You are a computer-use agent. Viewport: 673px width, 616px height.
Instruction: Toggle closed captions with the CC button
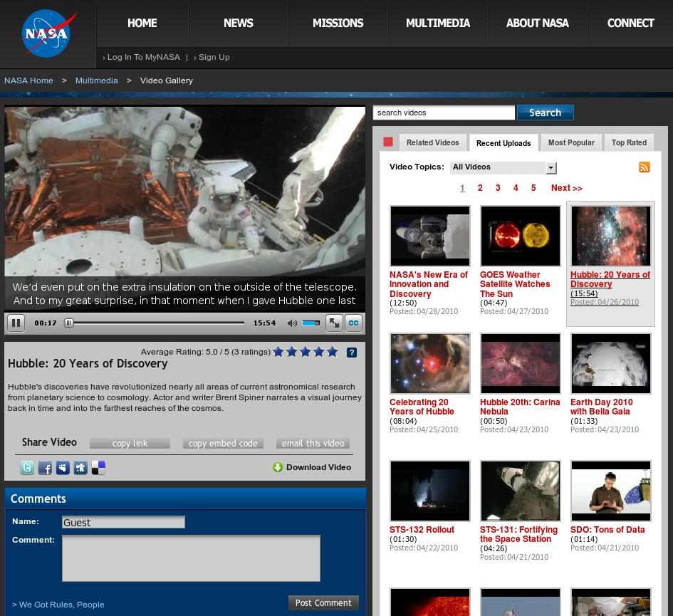click(353, 323)
